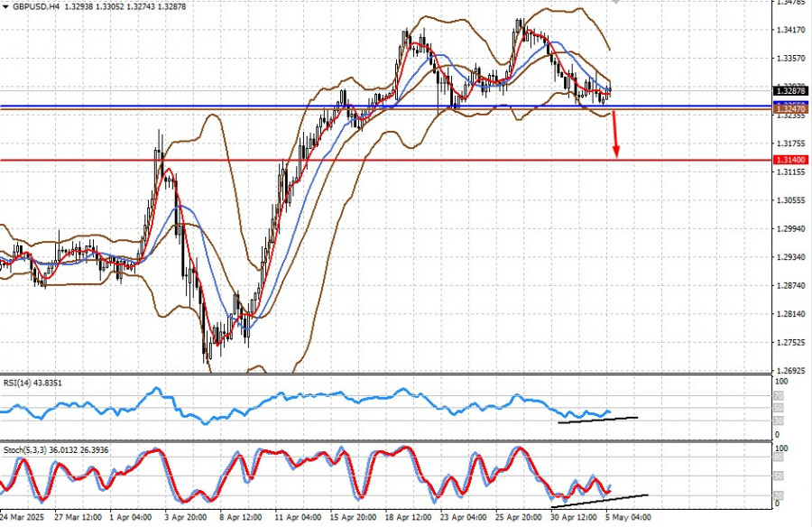Click the Stoch panel's 80 level value
This screenshot has height=527, width=812.
click(779, 458)
